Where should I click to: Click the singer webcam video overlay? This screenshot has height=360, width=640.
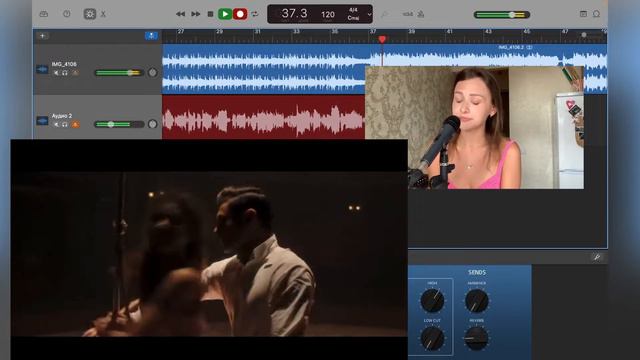point(474,128)
